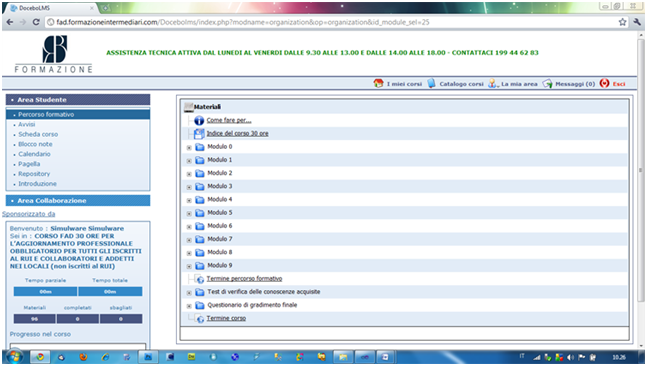
Task: Click the taskbar volume icon
Action: (571, 357)
